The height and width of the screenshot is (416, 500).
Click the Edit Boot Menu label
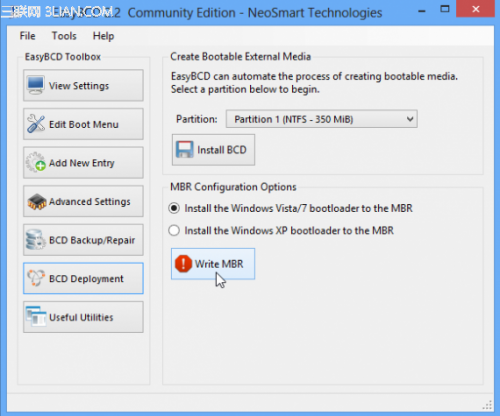(84, 124)
